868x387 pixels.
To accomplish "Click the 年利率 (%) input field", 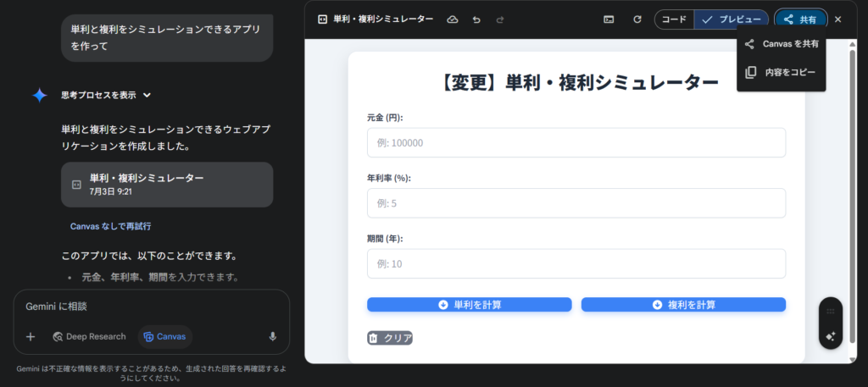I will pos(576,203).
